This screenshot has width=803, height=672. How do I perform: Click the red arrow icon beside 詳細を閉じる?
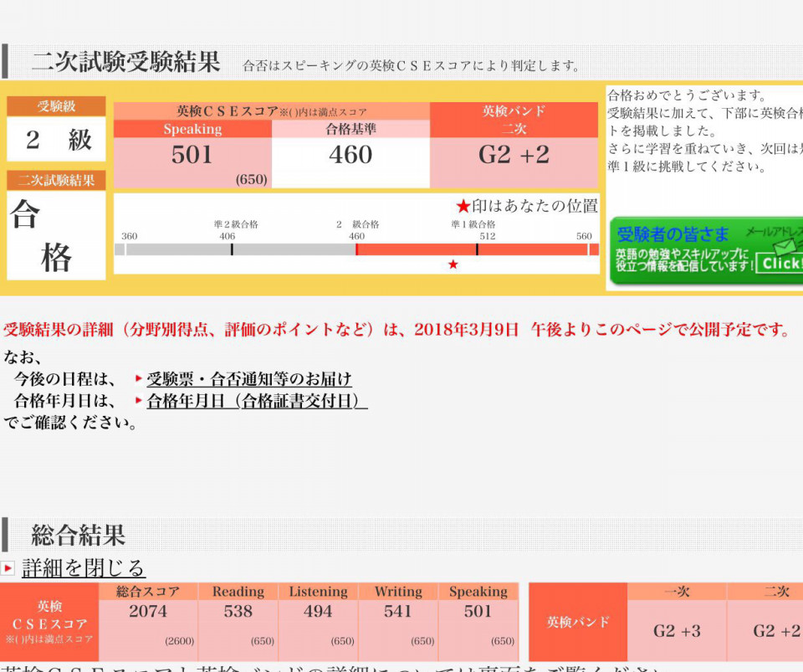(x=8, y=568)
